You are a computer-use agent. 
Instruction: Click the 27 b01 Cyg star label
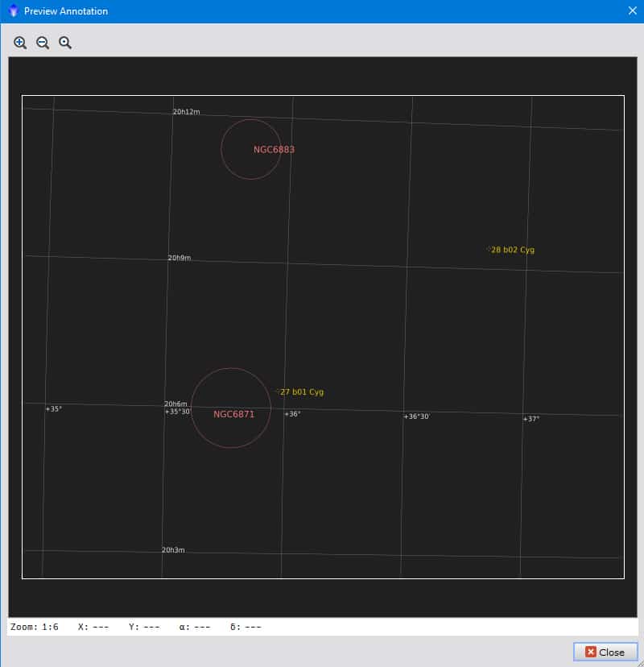coord(302,391)
